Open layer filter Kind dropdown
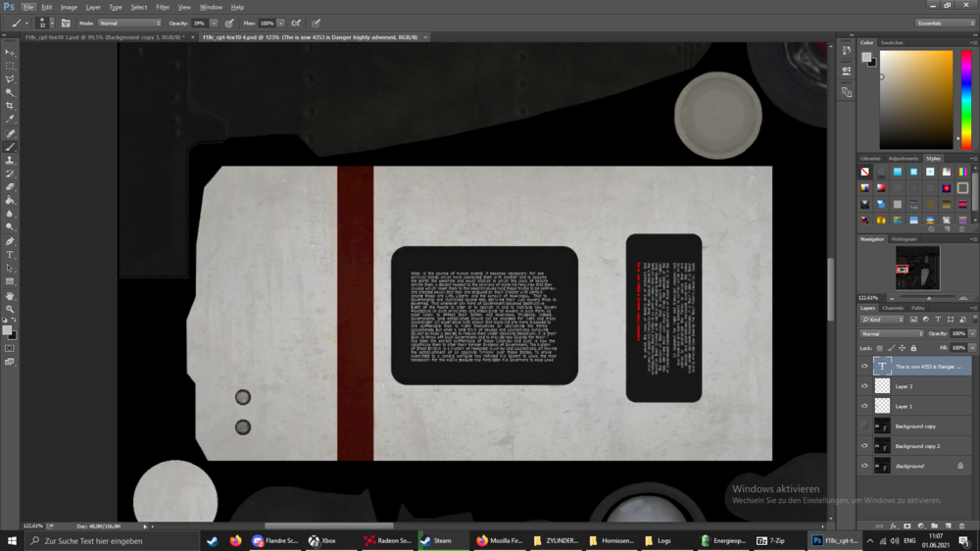980x551 pixels. (883, 320)
